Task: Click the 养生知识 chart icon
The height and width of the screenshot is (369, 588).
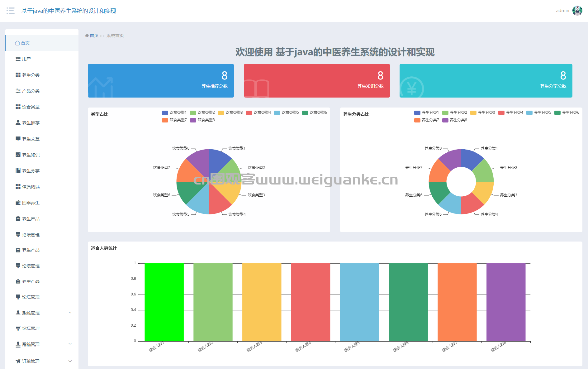Action: pos(18,155)
